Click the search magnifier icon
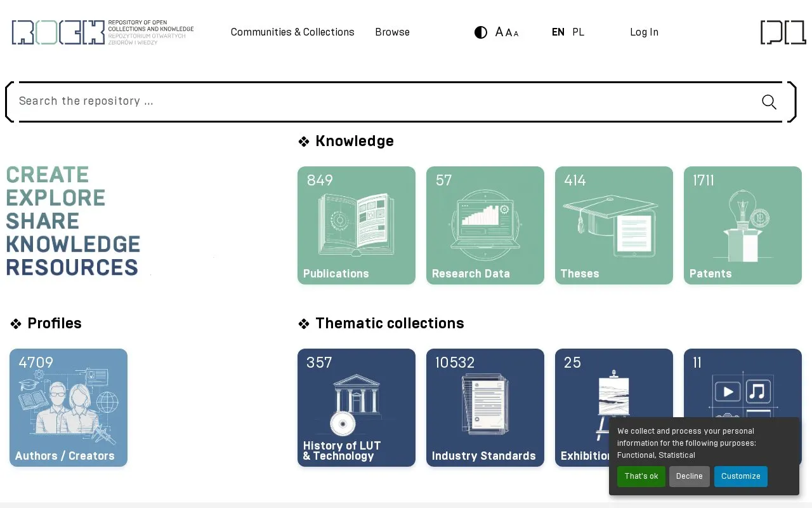This screenshot has width=812, height=508. pyautogui.click(x=769, y=102)
